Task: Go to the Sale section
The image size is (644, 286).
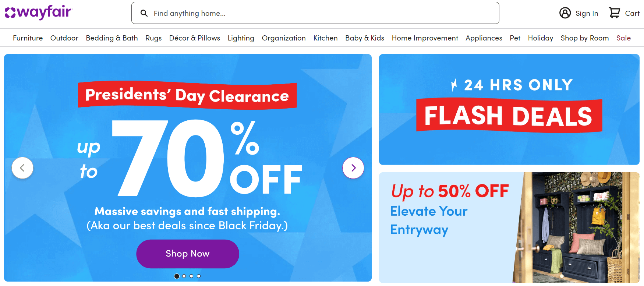Action: point(624,38)
